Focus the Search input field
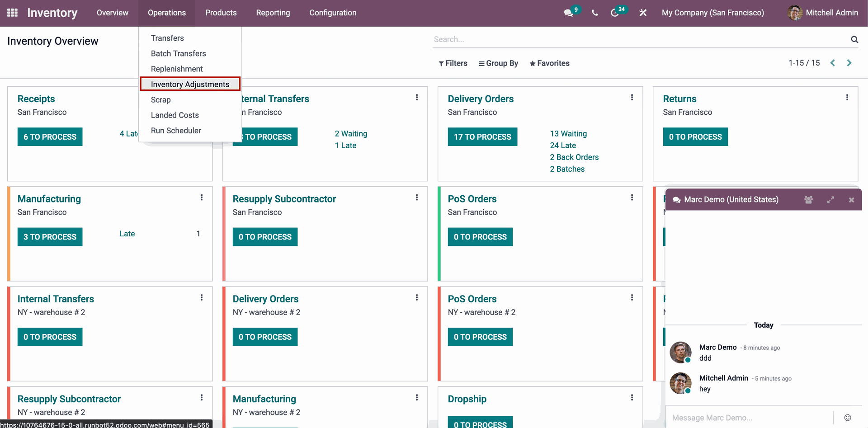 (640, 39)
